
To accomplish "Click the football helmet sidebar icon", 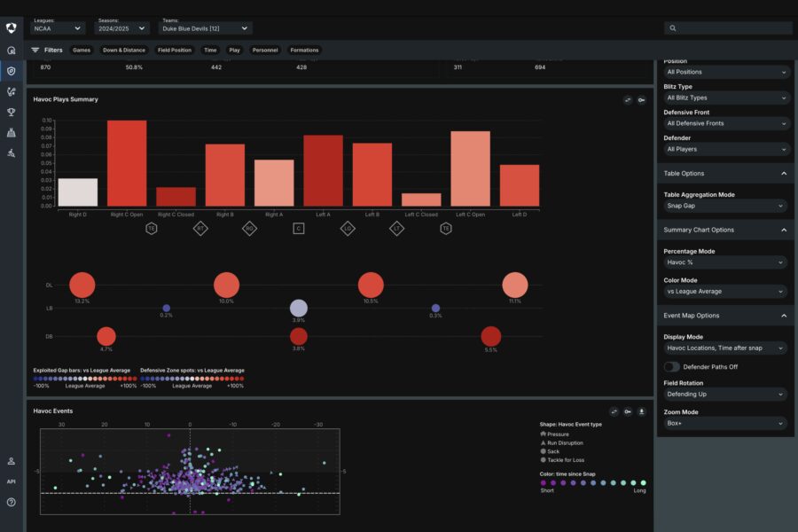I will (x=11, y=51).
